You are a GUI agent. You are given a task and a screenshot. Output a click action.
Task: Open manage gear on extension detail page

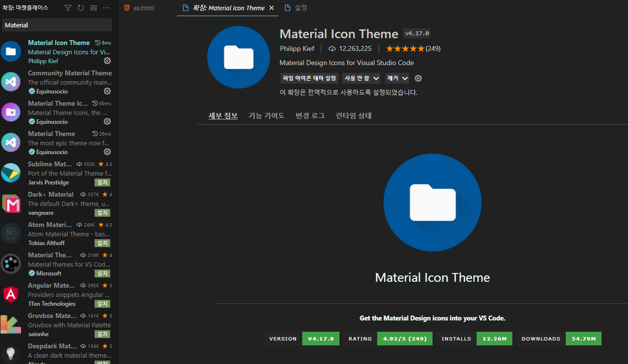click(418, 78)
